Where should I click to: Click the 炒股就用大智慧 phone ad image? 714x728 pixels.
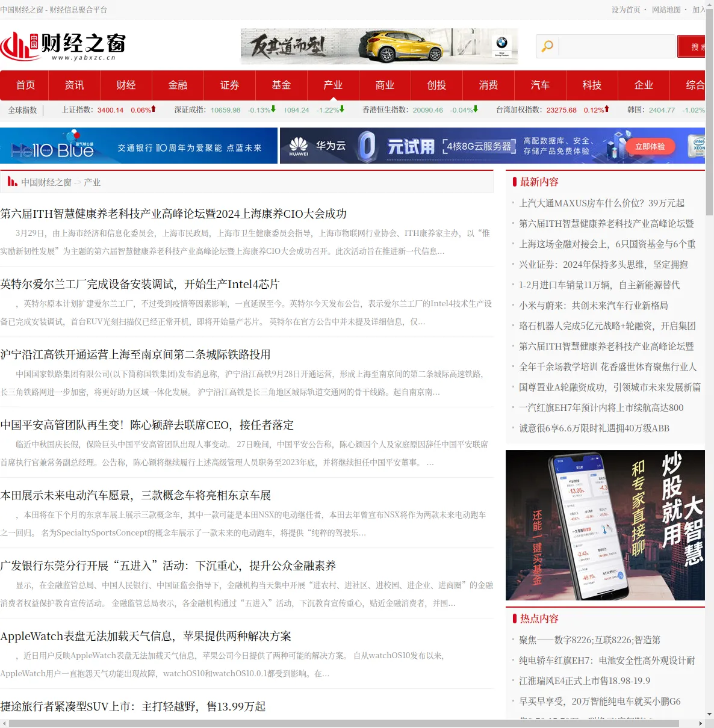[605, 525]
